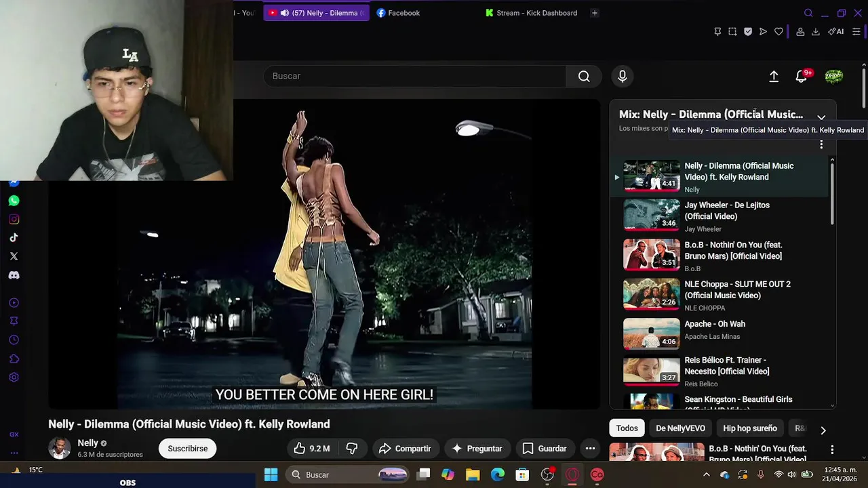Open Nelly's channel avatar
Screen dimensions: 868x488
click(x=60, y=449)
